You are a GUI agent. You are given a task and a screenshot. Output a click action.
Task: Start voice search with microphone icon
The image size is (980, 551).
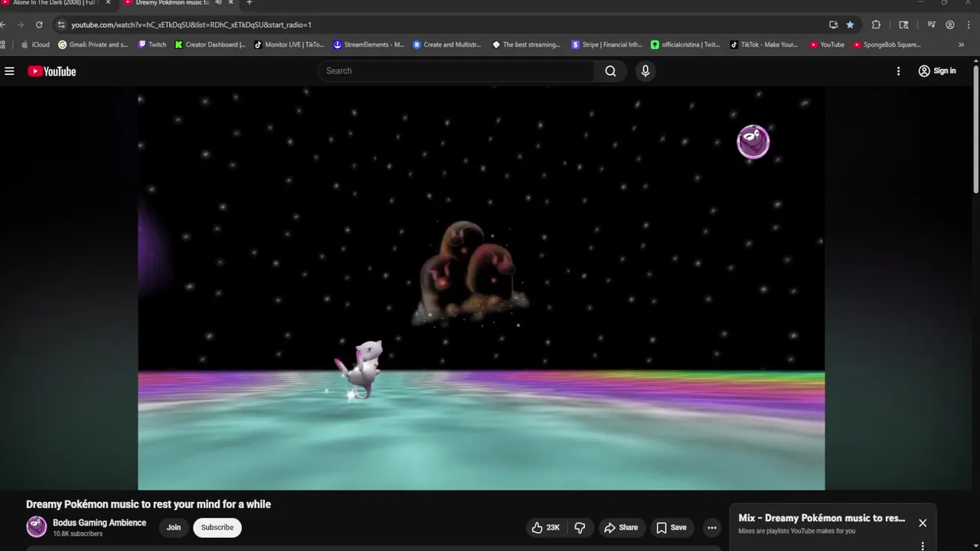pyautogui.click(x=645, y=71)
